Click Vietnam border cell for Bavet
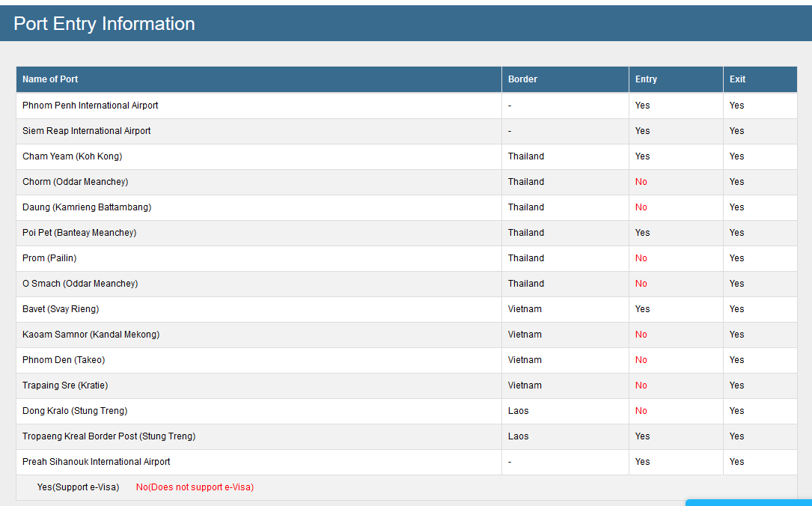812x506 pixels. tap(525, 308)
